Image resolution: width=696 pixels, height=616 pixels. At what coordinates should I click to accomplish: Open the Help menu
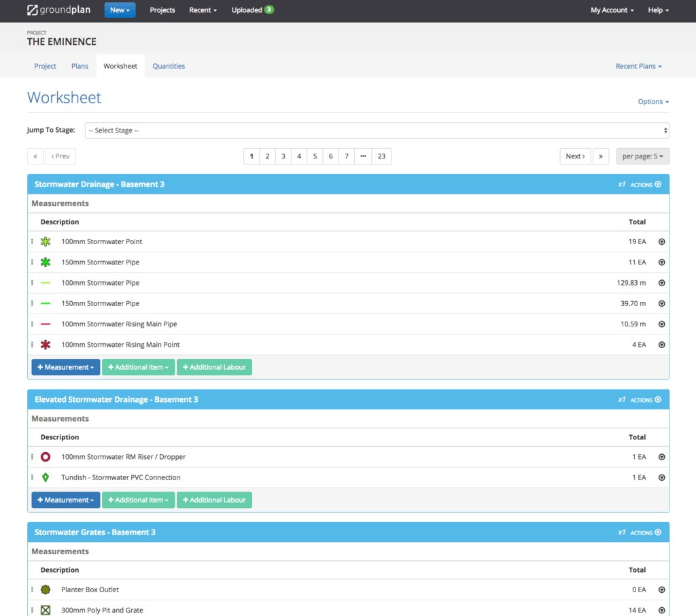point(657,10)
